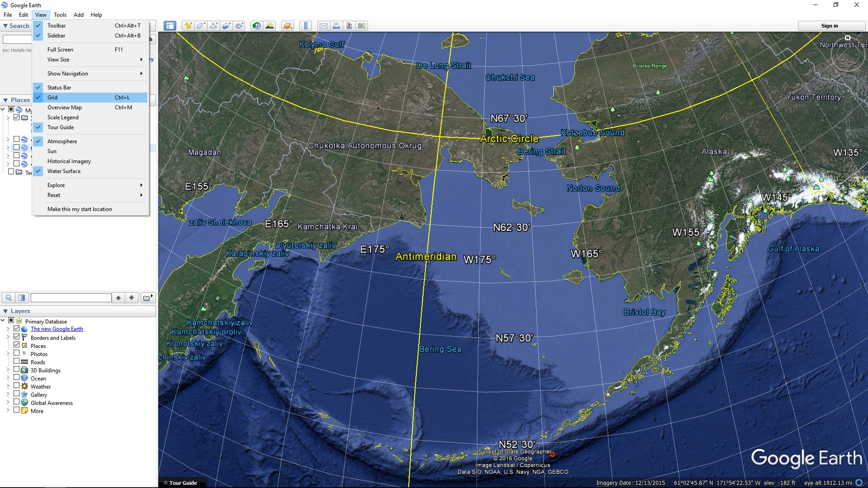Select the Ruler tool icon
Screen dimensions: 868x488
306,26
